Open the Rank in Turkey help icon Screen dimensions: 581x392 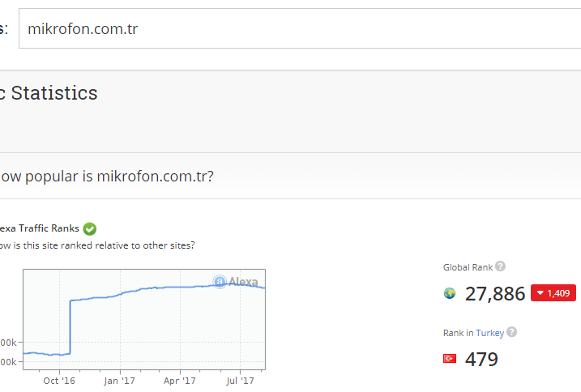click(511, 332)
